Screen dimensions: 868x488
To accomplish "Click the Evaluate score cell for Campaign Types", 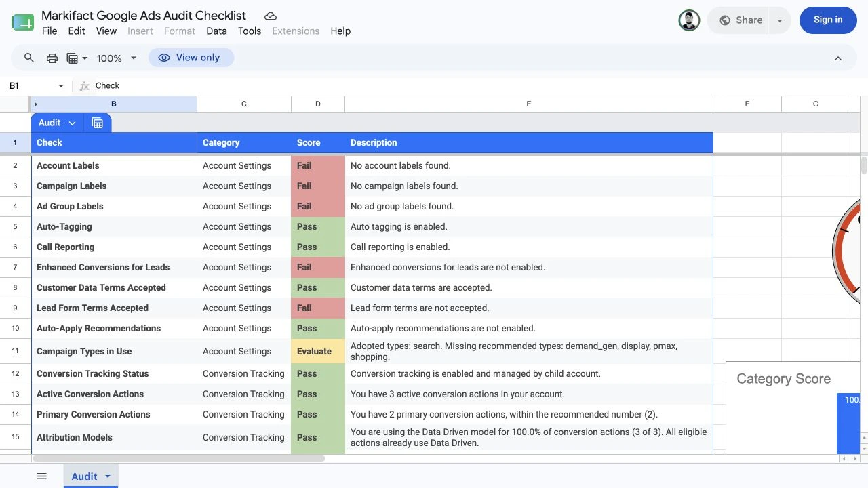I will click(x=318, y=351).
